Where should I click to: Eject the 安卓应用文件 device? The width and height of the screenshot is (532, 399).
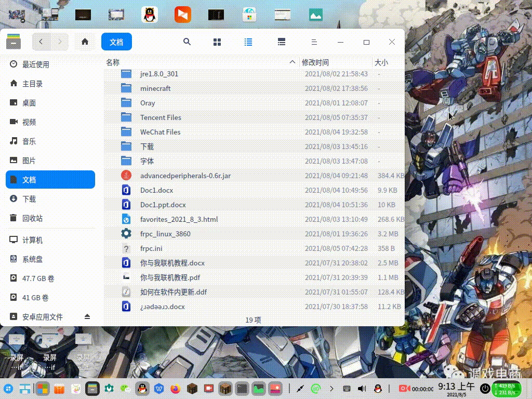(x=87, y=317)
